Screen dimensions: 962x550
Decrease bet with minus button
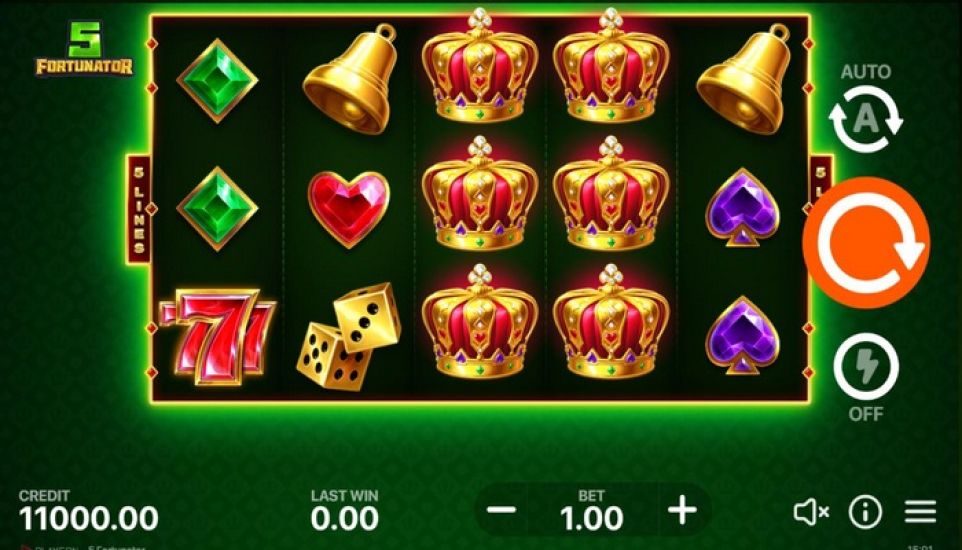(x=502, y=510)
